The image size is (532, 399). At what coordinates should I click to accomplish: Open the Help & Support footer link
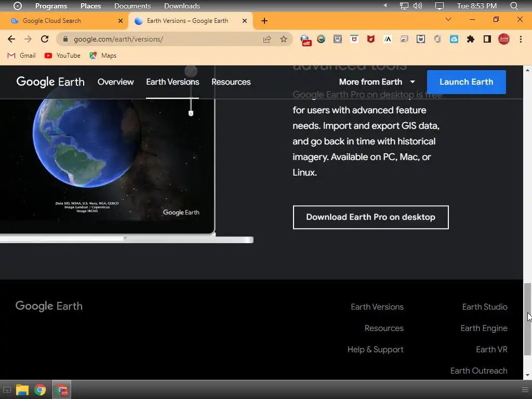375,350
